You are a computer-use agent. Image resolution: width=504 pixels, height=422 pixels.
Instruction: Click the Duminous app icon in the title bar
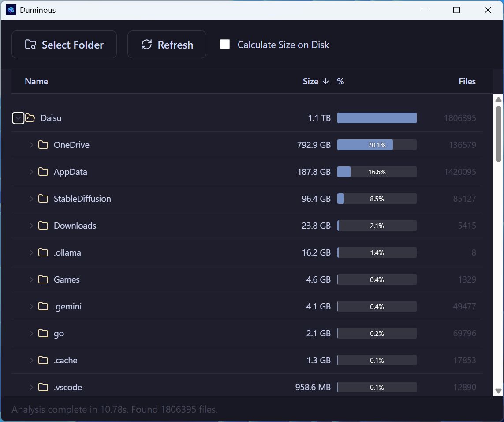click(10, 9)
